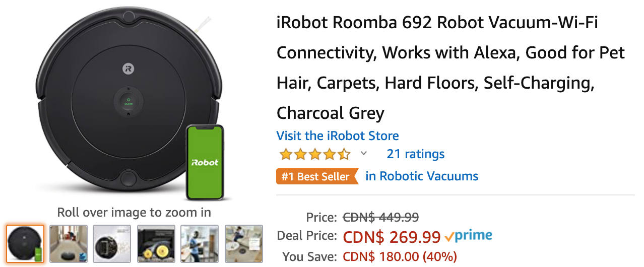Click the CDN$ 269.99 deal price
The width and height of the screenshot is (644, 267).
point(392,236)
